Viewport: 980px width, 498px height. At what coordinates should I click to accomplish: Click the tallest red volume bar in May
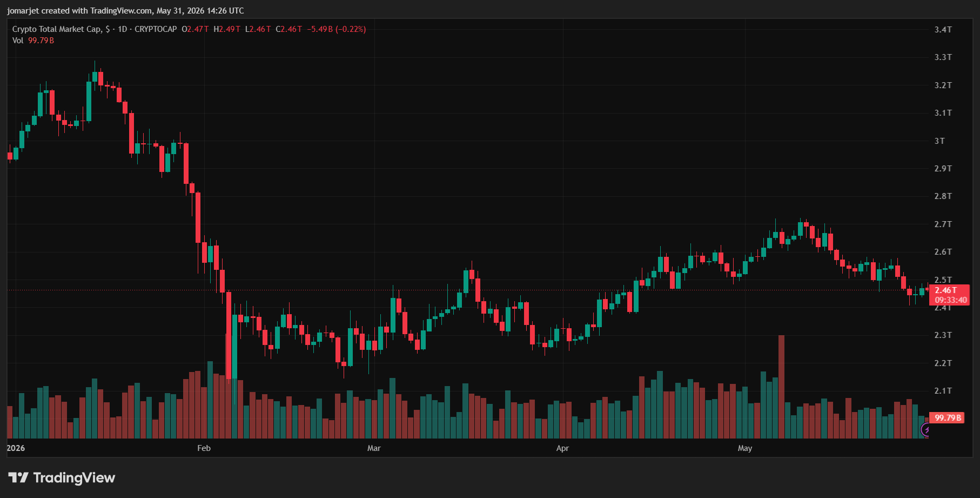781,387
